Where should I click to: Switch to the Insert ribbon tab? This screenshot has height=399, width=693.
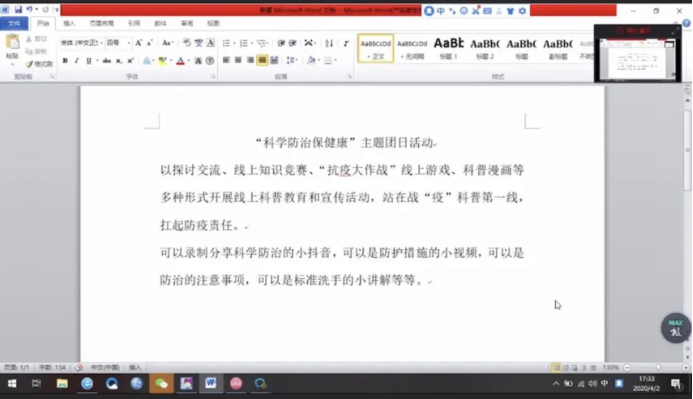pos(69,23)
